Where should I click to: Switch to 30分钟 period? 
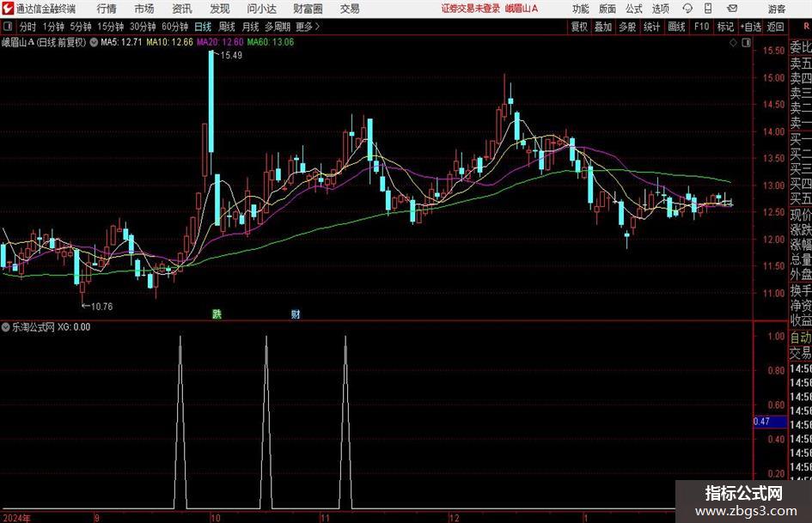(x=143, y=27)
